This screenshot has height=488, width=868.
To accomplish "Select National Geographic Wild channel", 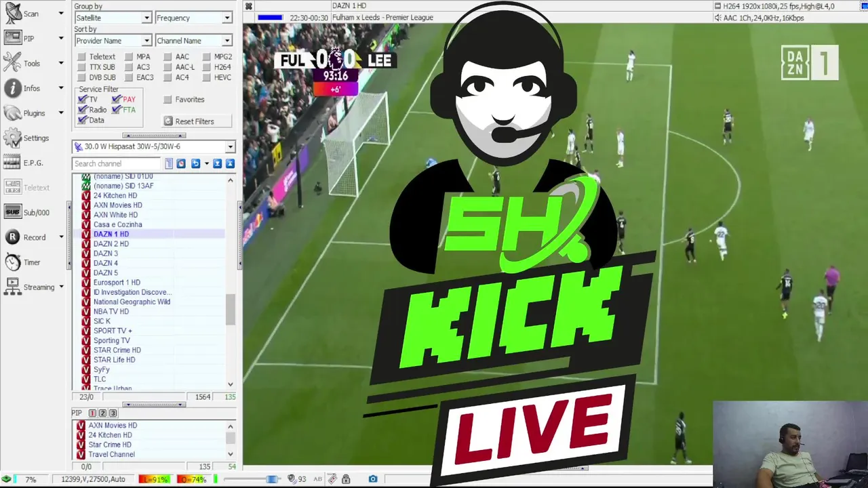I will [x=132, y=302].
